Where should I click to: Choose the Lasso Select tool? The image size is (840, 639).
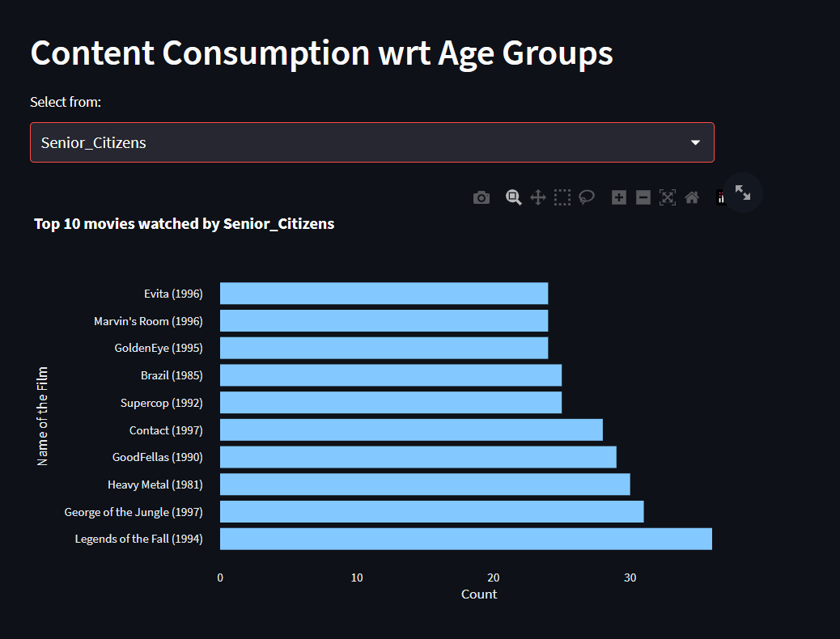(587, 197)
